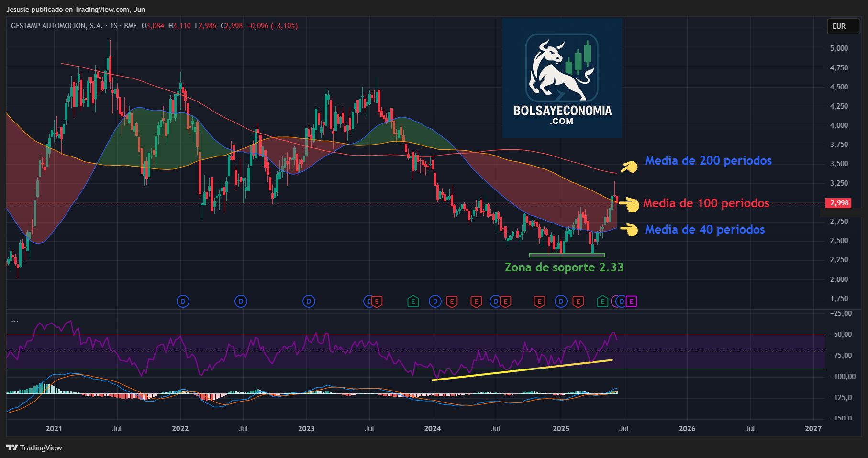Click the GESTAMP AUTOMOCION symbol title
Screen dimensions: 868x458
tap(56, 26)
